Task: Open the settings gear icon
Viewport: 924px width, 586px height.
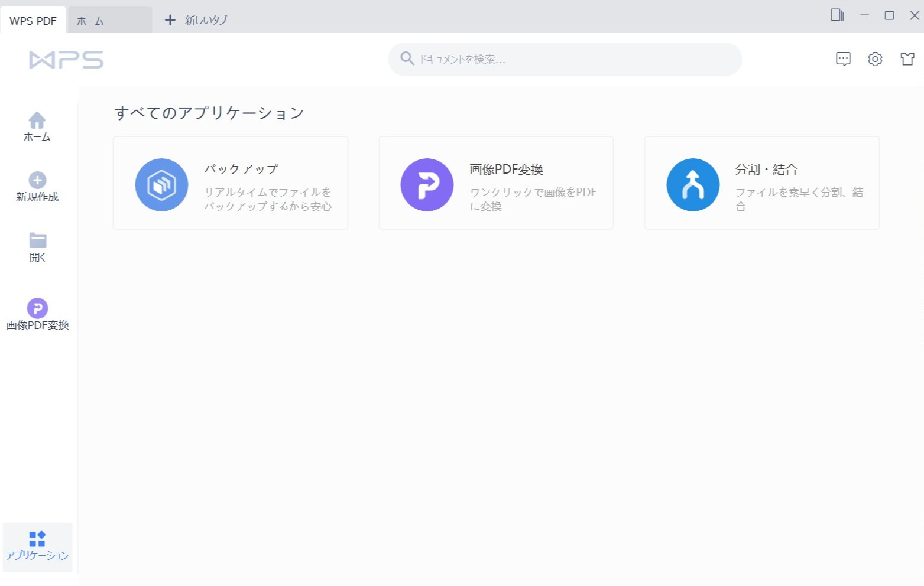Action: [x=875, y=59]
